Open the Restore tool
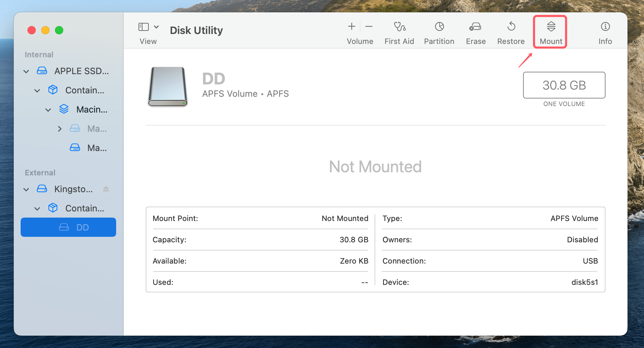The height and width of the screenshot is (348, 644). 511,31
